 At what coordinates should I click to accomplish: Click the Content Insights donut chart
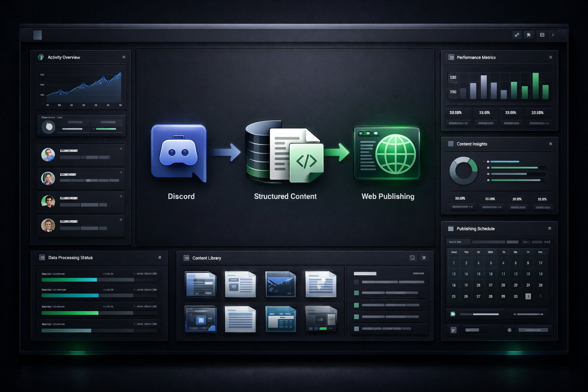(463, 171)
